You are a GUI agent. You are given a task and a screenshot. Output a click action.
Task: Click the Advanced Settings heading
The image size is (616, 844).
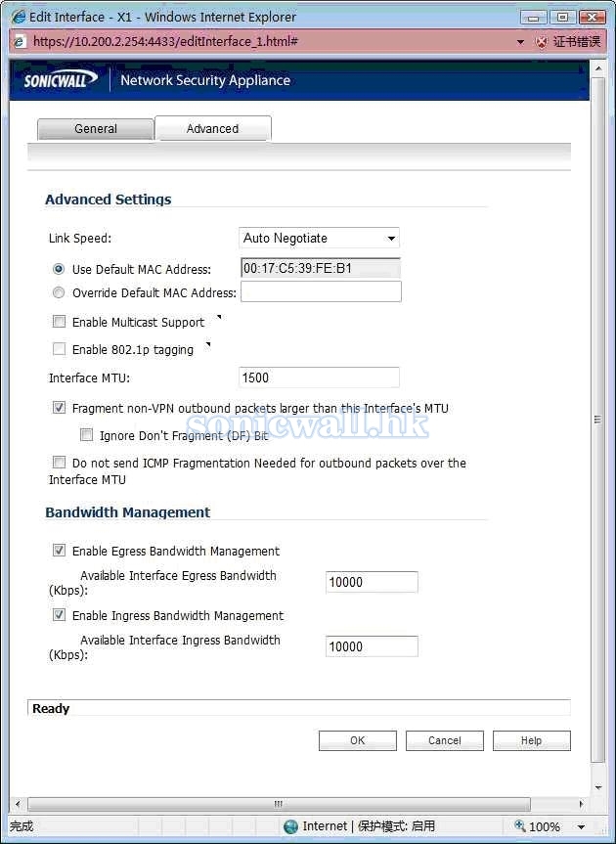[x=109, y=200]
